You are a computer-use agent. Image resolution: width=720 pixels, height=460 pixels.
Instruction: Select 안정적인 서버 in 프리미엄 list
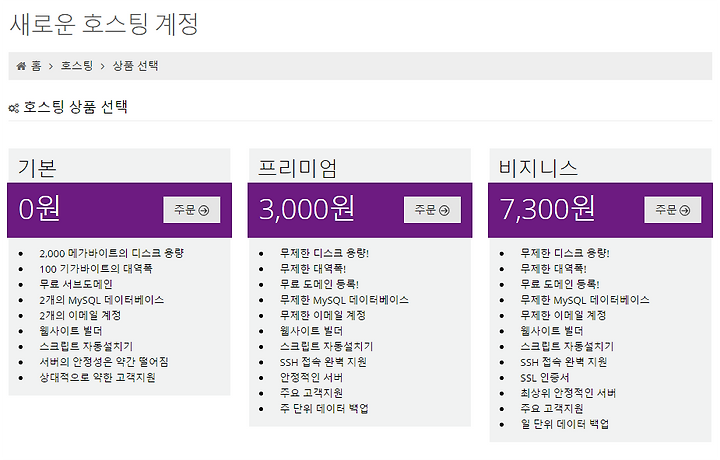311,378
